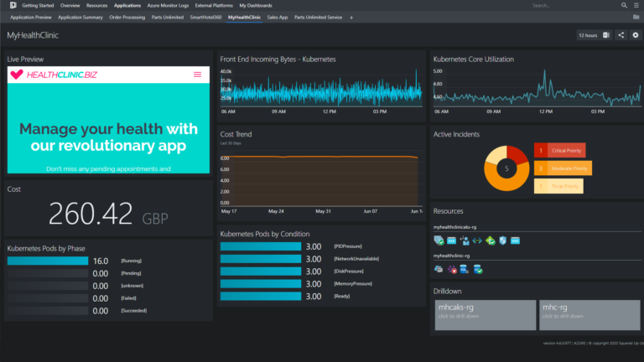644x362 pixels.
Task: Click the [MemoryPressure] condition label
Action: (x=353, y=283)
